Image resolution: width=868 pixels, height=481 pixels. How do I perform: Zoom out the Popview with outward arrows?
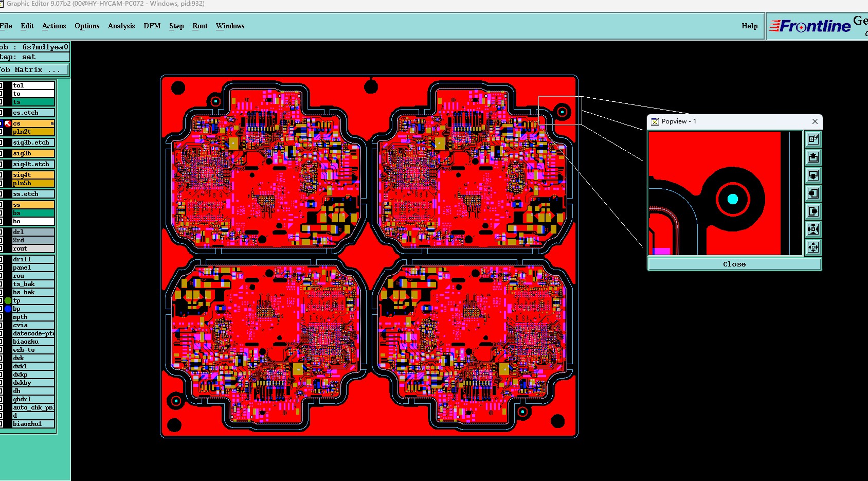click(x=813, y=247)
